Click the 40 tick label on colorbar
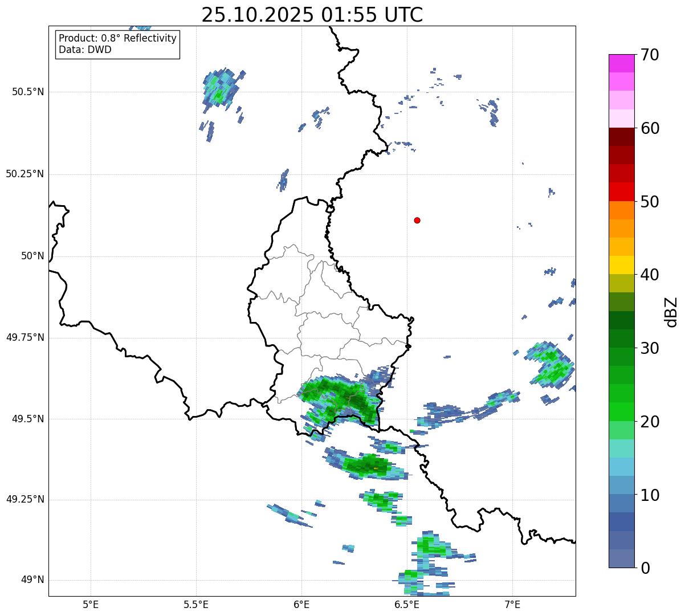The width and height of the screenshot is (685, 616). [x=650, y=275]
